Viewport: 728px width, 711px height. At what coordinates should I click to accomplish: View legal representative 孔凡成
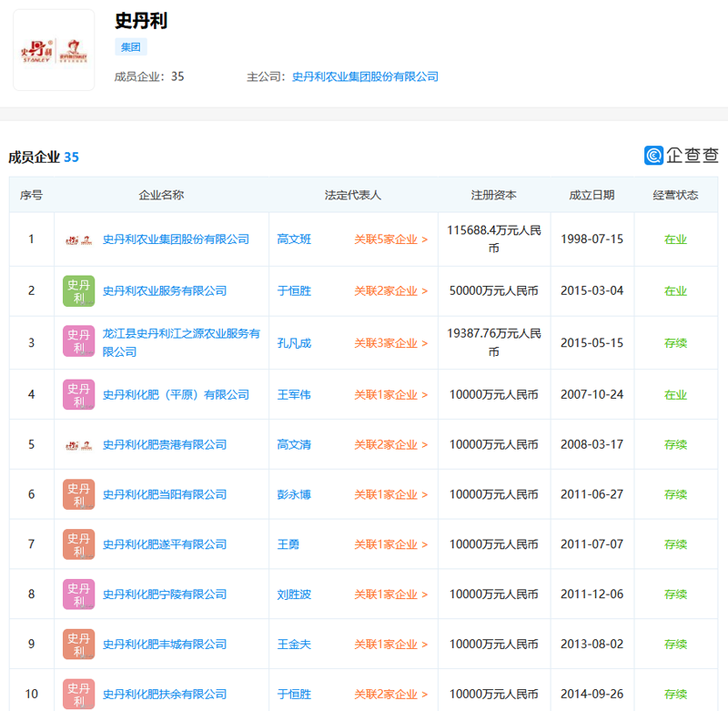(x=294, y=343)
